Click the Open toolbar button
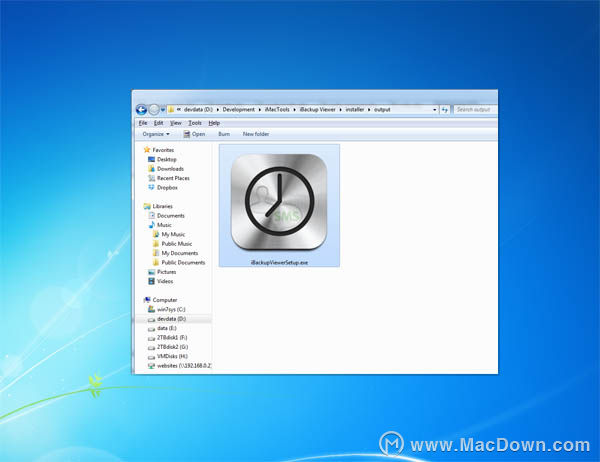 [194, 134]
